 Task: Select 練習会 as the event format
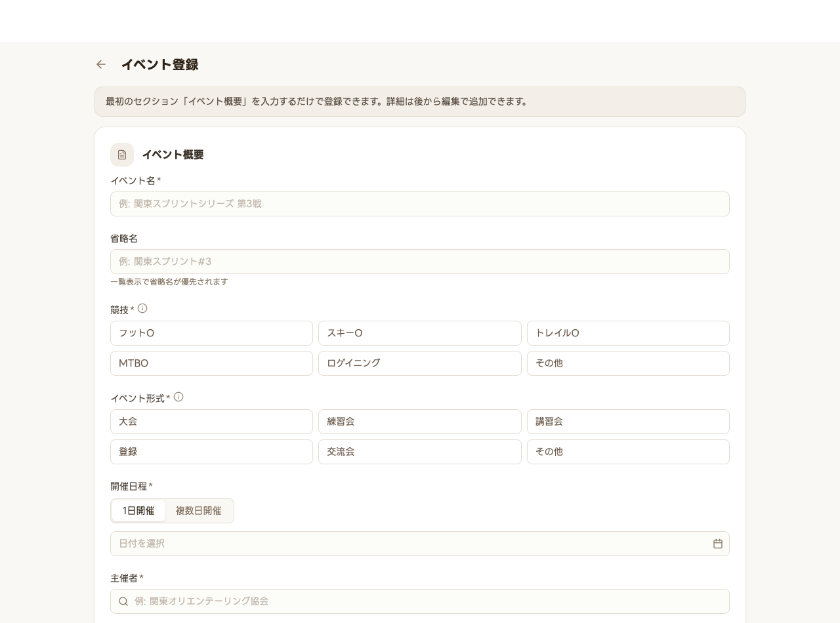420,422
